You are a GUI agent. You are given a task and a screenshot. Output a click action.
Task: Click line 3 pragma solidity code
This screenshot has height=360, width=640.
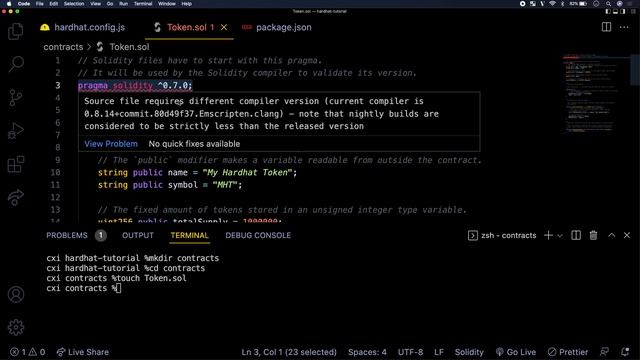tap(135, 85)
